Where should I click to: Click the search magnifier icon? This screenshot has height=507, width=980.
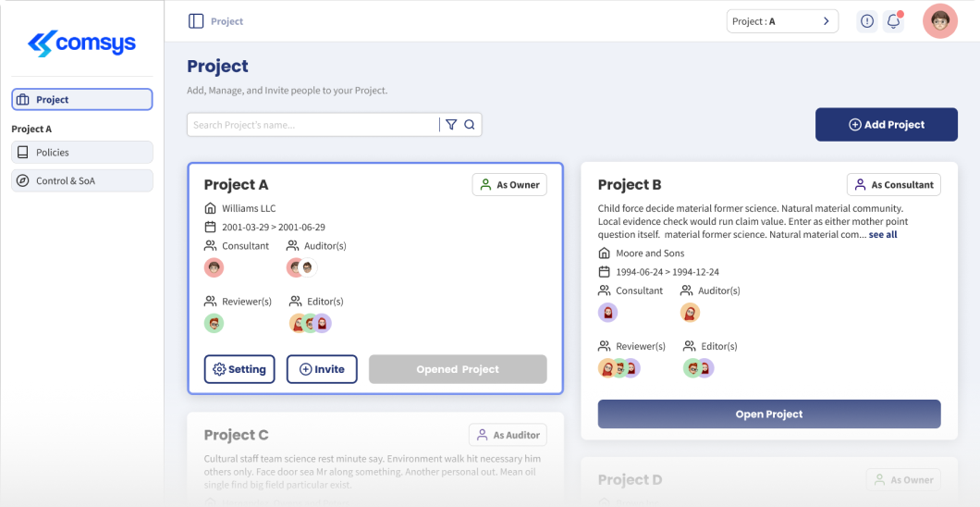(470, 125)
